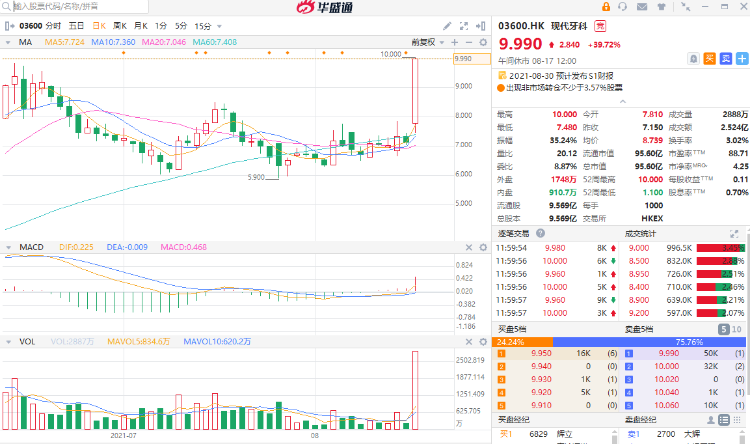Add stock to watchlist with plus icon

click(741, 59)
